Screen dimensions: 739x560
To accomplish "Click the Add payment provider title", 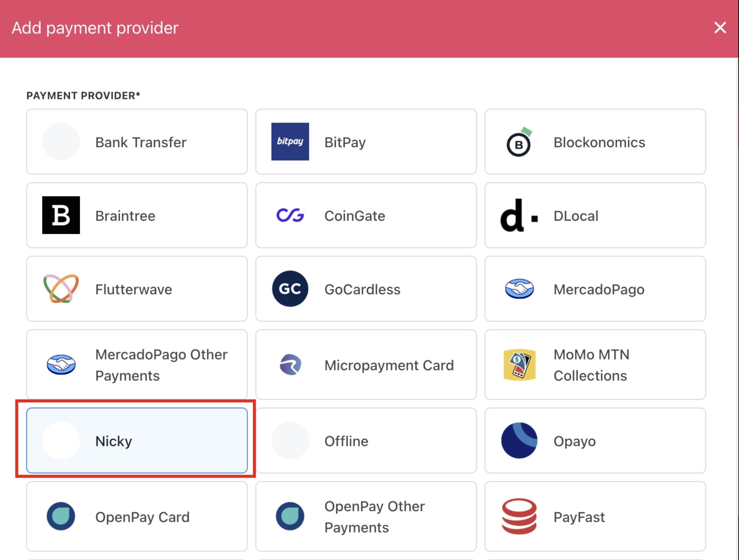I will pyautogui.click(x=95, y=28).
